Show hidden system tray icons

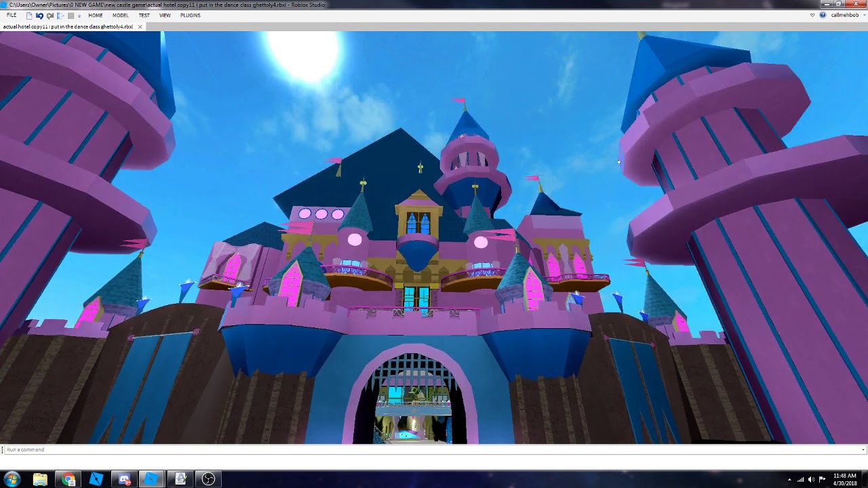(789, 480)
